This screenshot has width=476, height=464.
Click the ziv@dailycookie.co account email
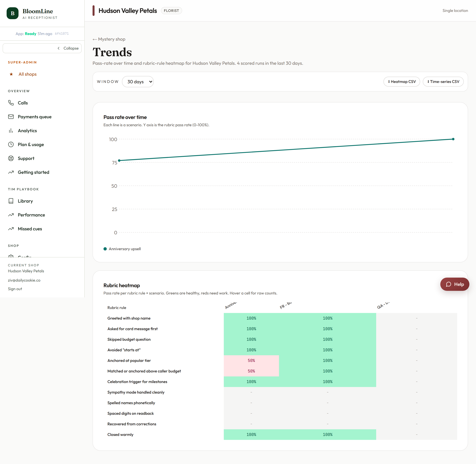coord(24,280)
